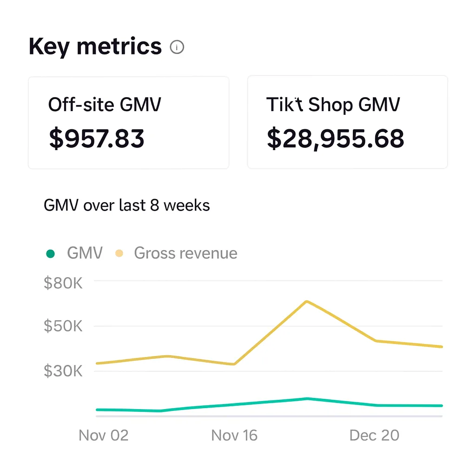Select the Dec 20 date label

[374, 435]
